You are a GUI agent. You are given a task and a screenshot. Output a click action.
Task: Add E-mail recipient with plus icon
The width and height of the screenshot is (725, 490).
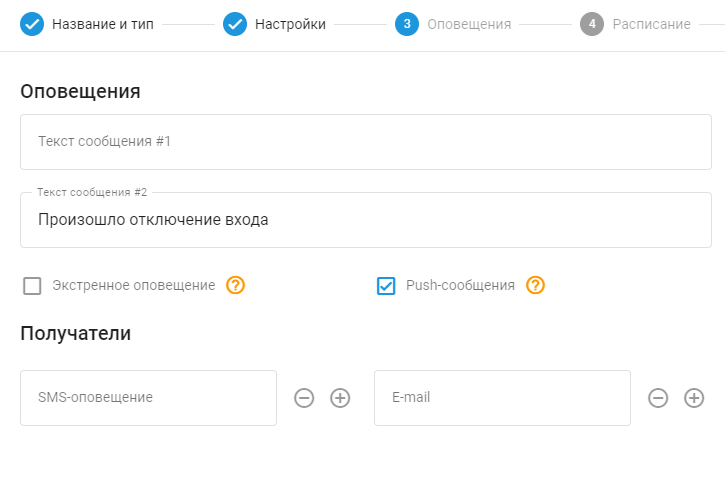694,398
